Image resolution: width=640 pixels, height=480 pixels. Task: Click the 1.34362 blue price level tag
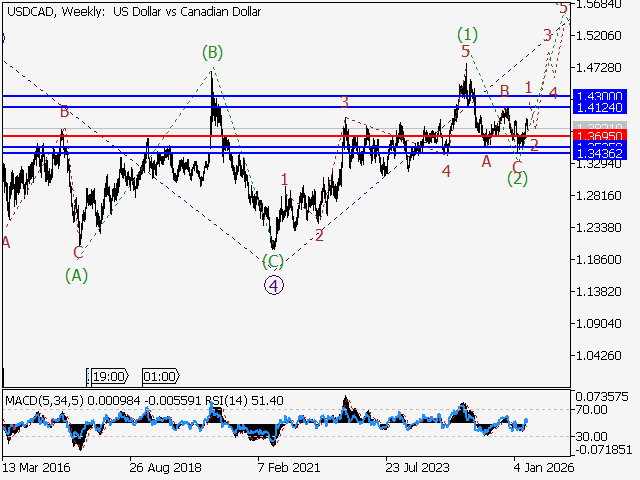click(x=598, y=154)
